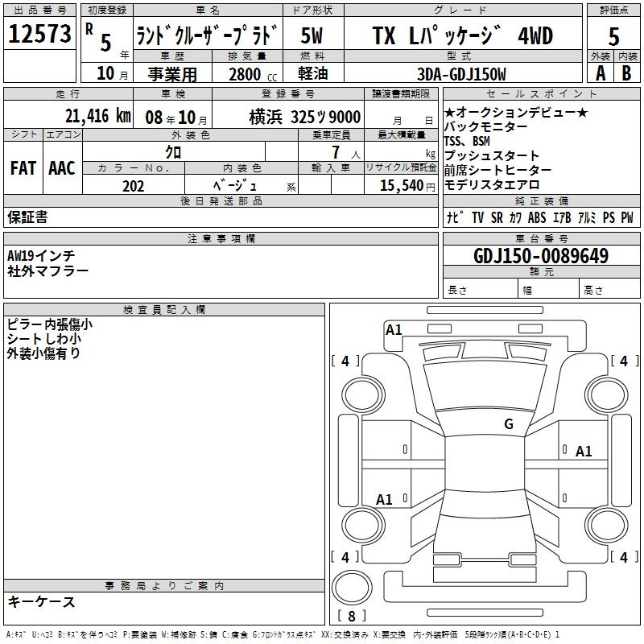Select sales point ★オークションデビュー★
This screenshot has width=644, height=644.
click(516, 112)
